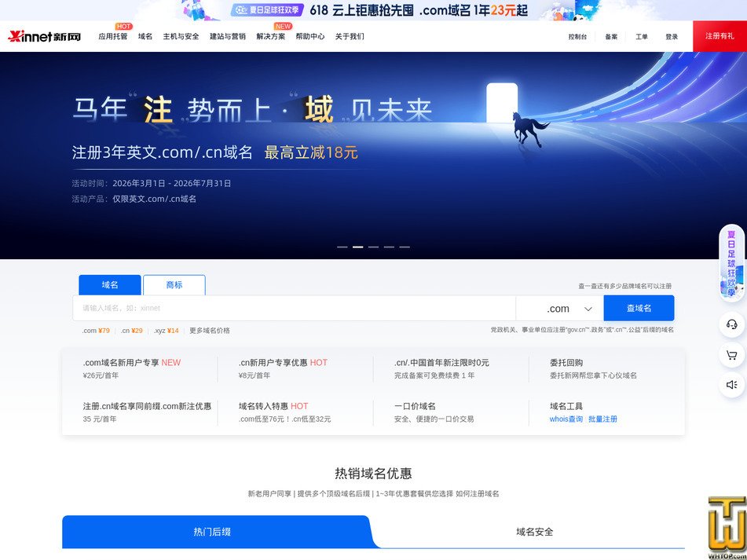Image resolution: width=747 pixels, height=560 pixels.
Task: Jump to the third carousel slide
Action: [374, 247]
